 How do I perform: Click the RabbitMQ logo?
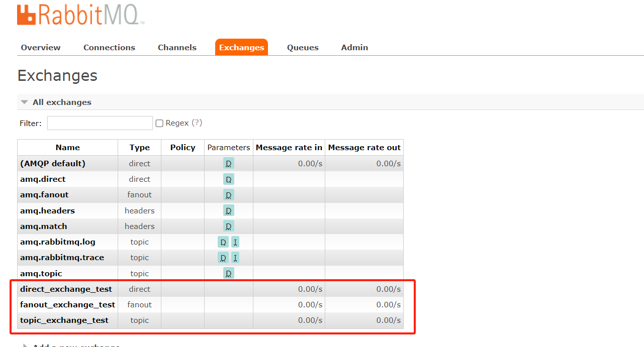tap(80, 14)
